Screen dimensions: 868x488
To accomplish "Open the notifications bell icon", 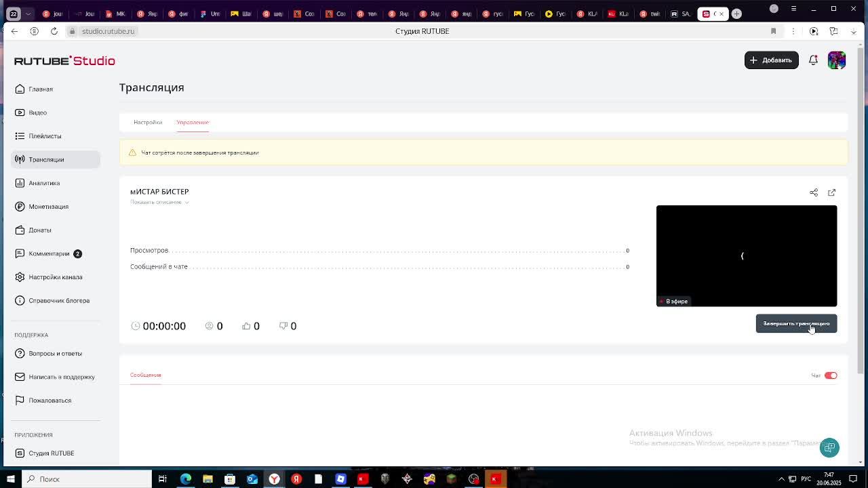I will [813, 60].
